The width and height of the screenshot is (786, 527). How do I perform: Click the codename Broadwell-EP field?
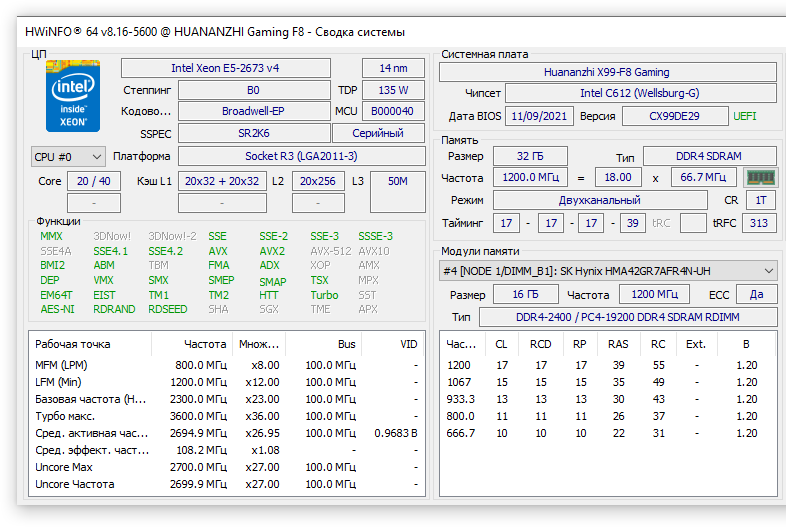pyautogui.click(x=254, y=111)
